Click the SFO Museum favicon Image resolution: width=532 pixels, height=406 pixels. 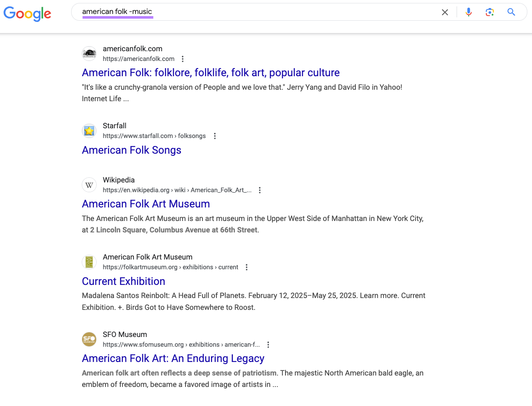(89, 339)
